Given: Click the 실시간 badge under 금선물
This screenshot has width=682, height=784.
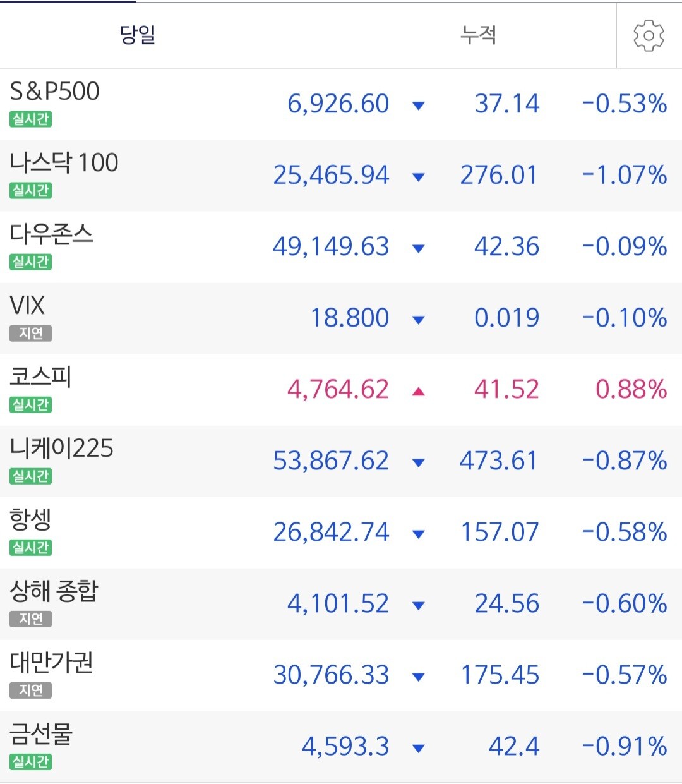Looking at the screenshot, I should [30, 762].
